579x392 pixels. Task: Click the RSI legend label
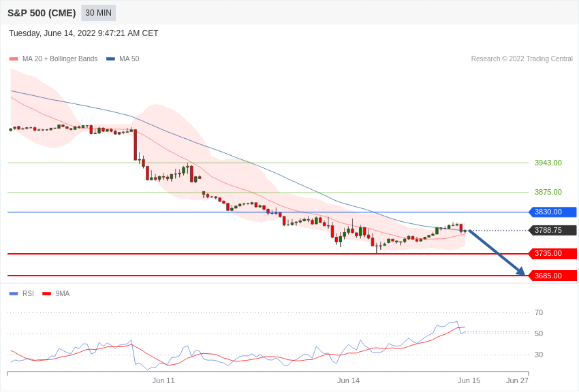(x=28, y=293)
